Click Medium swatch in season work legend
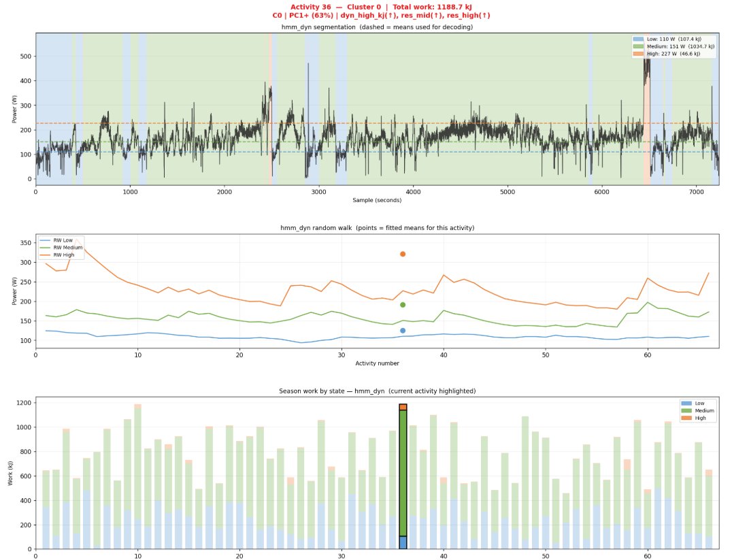The width and height of the screenshot is (732, 560). [686, 411]
